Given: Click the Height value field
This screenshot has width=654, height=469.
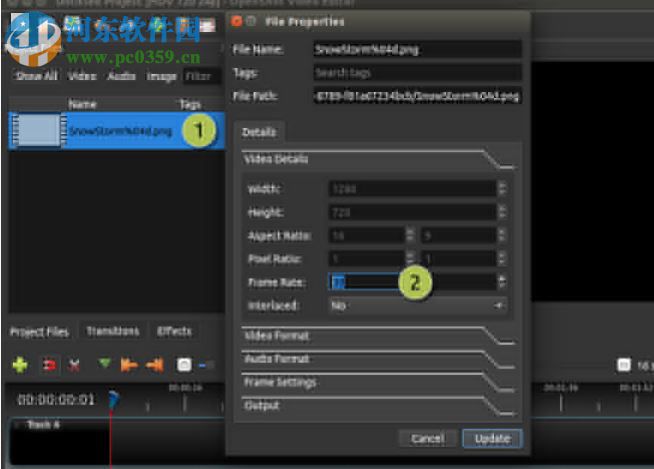Looking at the screenshot, I should click(x=413, y=213).
